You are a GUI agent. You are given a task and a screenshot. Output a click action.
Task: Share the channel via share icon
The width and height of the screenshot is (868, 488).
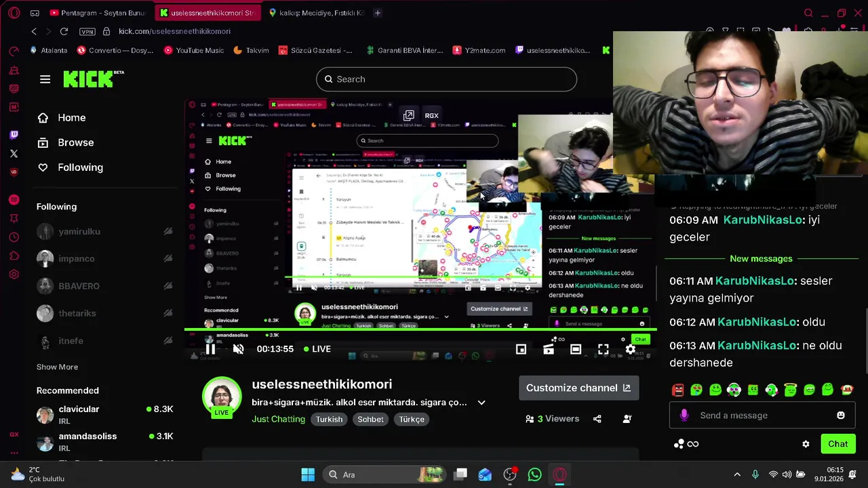(x=597, y=419)
